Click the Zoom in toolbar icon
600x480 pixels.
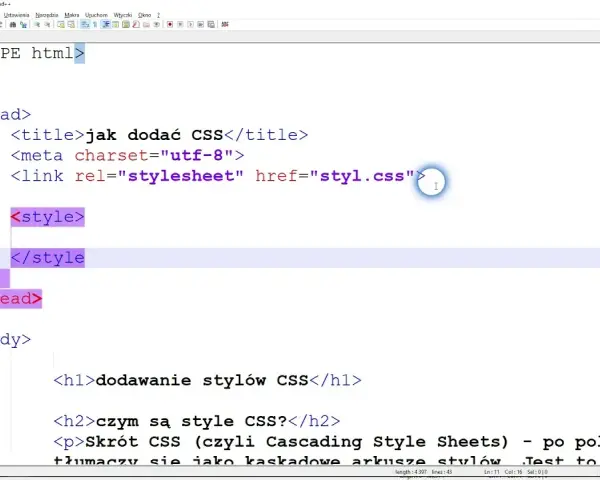pos(37,24)
